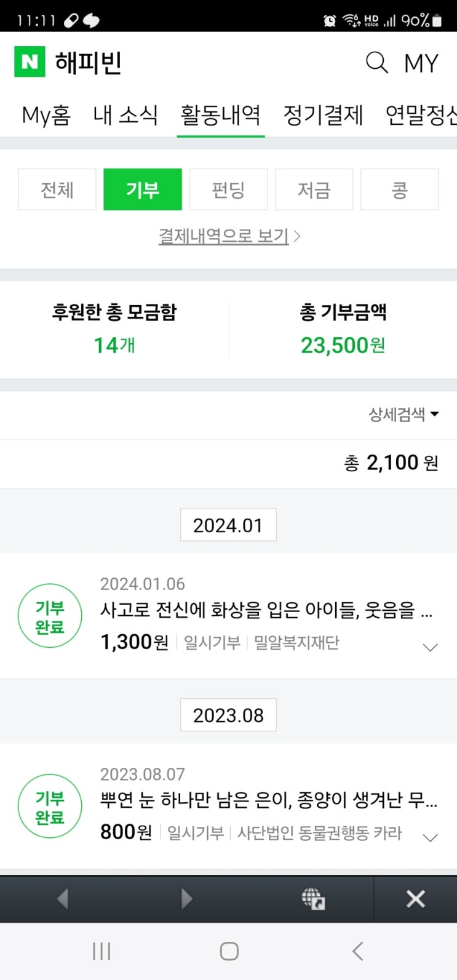Open the 결제내역으로 보기 link

pos(229,236)
